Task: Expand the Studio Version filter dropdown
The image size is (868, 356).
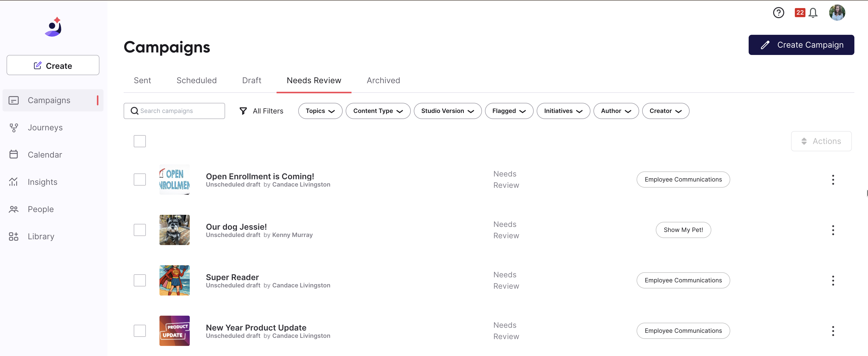Action: click(447, 111)
